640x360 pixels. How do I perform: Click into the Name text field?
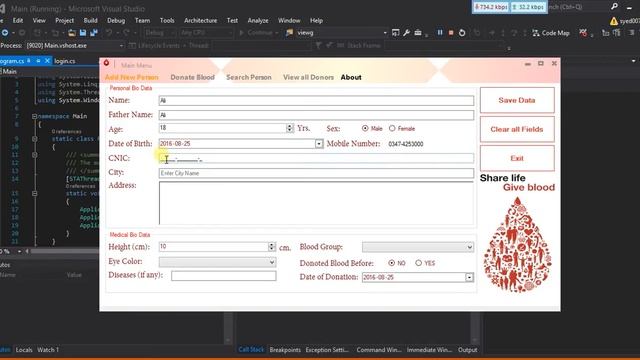click(316, 100)
